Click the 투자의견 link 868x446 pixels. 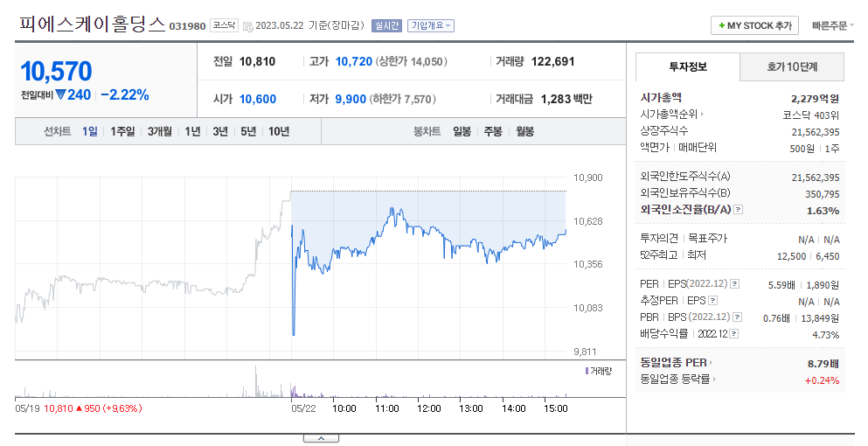[x=659, y=238]
